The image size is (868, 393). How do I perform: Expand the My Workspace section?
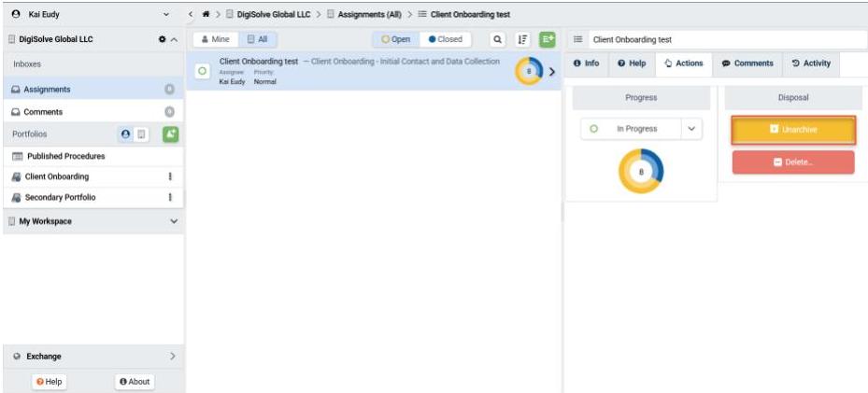(173, 221)
